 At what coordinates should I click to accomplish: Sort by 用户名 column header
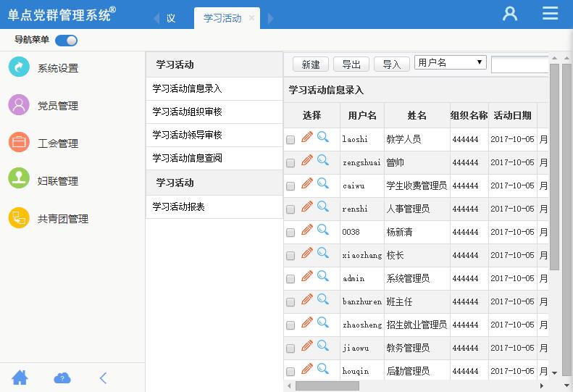[362, 115]
